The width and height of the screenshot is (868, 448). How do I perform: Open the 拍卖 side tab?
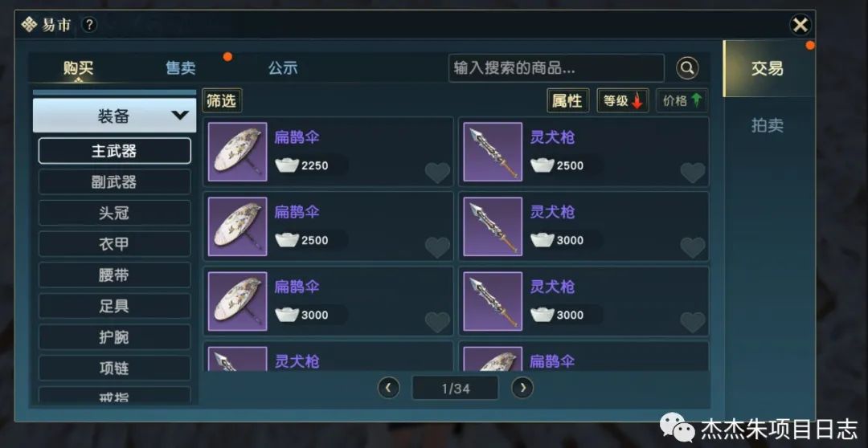(x=768, y=125)
